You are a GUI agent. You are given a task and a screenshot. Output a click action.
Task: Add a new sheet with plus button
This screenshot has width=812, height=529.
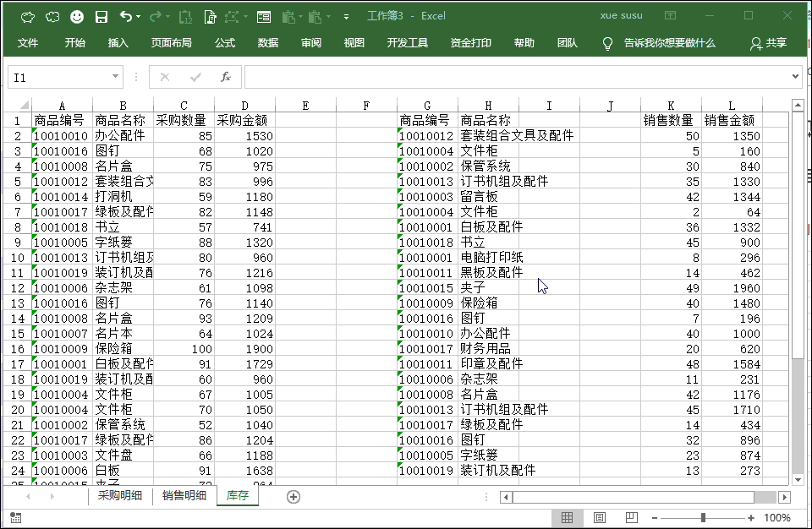click(x=294, y=497)
